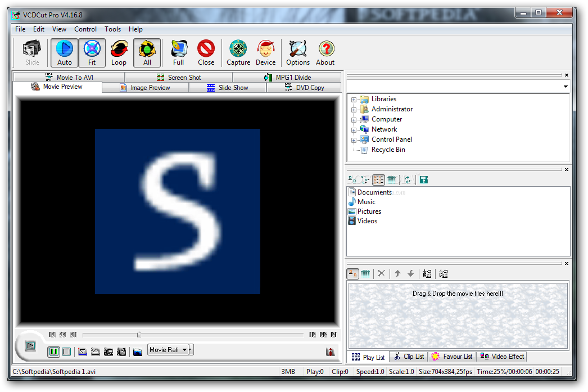Expand the Network tree node
Image resolution: width=588 pixels, height=392 pixels.
(354, 130)
